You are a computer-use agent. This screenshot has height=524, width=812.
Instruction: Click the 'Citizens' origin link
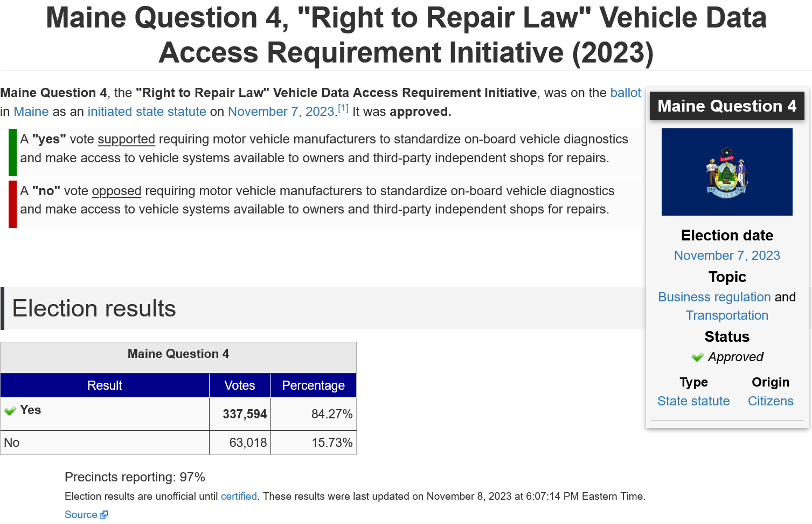[x=771, y=401]
